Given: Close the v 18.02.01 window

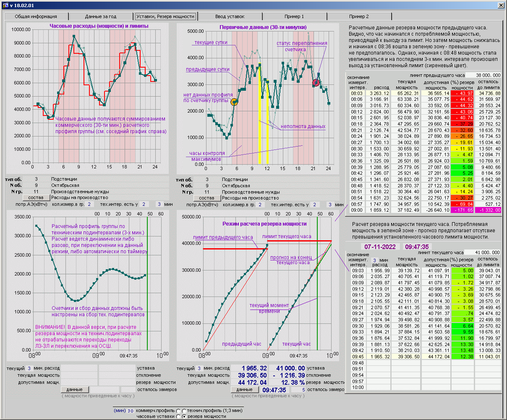Looking at the screenshot, I should (x=501, y=5).
